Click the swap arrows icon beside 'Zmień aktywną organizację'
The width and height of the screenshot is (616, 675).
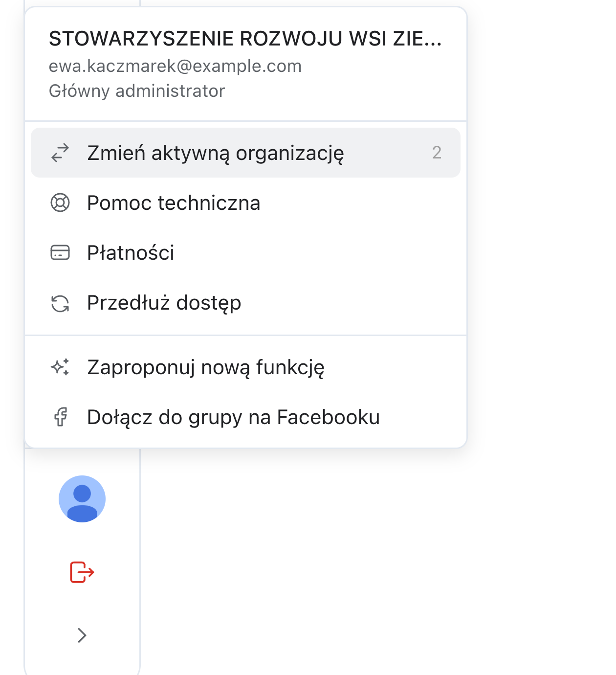[x=60, y=153]
